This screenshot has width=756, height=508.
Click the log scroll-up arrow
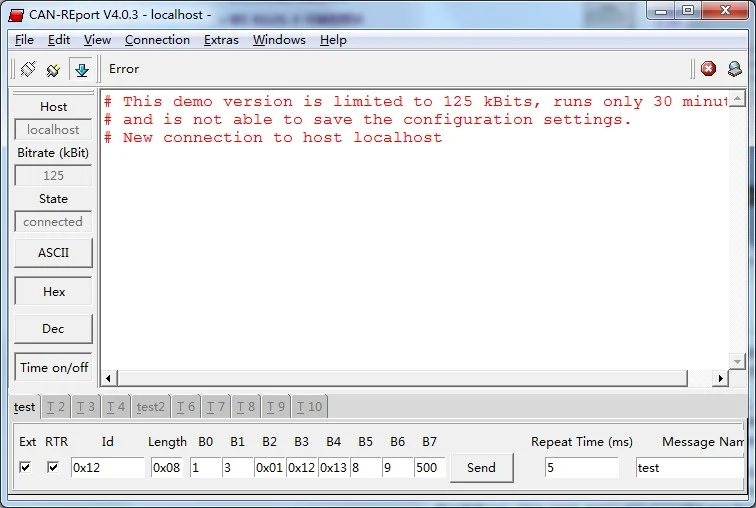[x=737, y=99]
